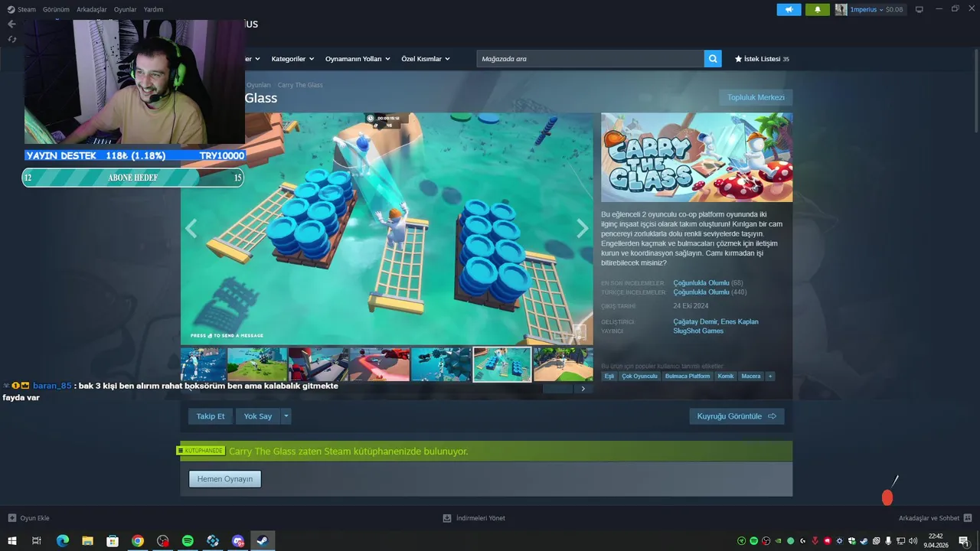Open Microsoft Edge in taskbar
980x551 pixels.
[62, 541]
